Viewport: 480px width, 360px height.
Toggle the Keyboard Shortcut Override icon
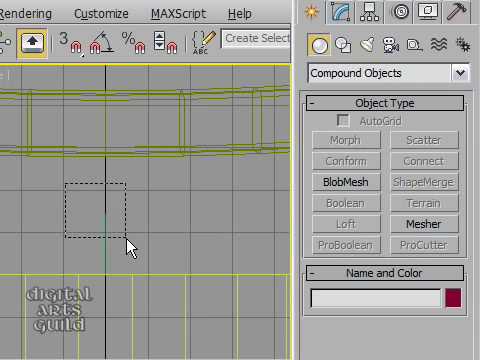click(32, 43)
